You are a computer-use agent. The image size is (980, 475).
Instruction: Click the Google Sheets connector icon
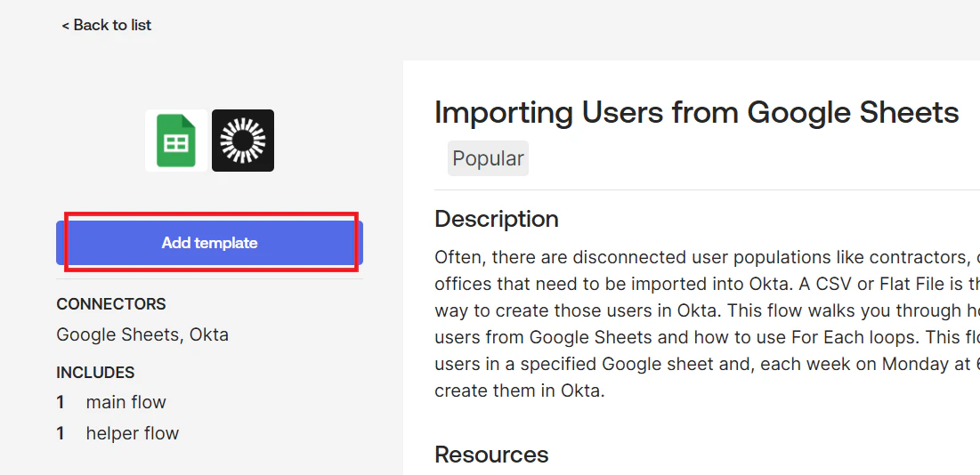pyautogui.click(x=176, y=141)
